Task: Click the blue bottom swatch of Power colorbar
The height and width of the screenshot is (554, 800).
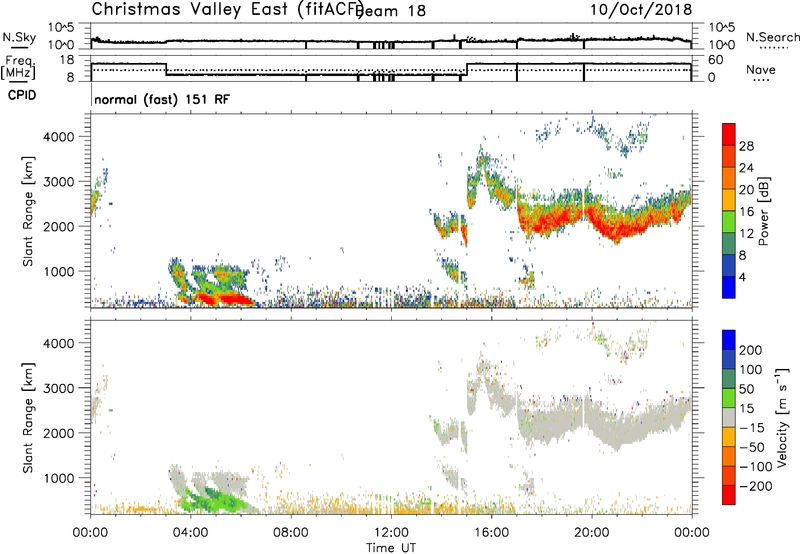Action: [729, 287]
